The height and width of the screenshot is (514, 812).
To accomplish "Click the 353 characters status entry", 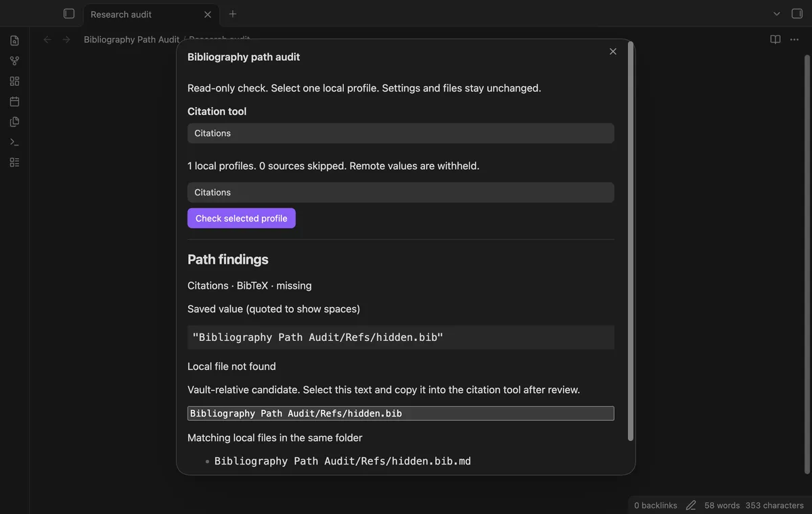I will 775,505.
